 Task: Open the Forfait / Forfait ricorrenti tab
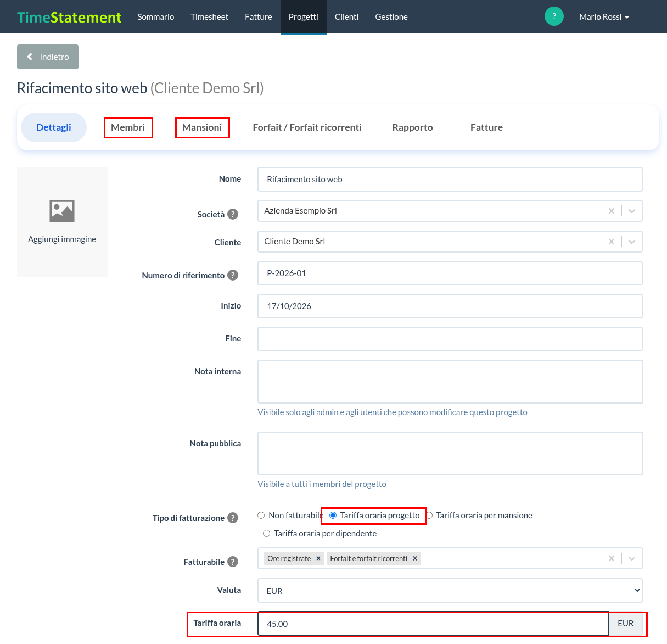(x=307, y=127)
